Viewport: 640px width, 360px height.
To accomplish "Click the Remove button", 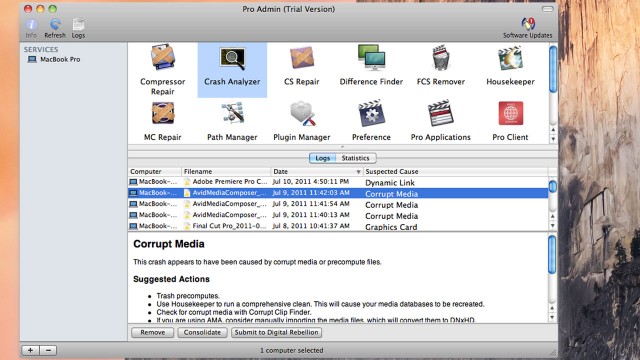I will coord(153,332).
